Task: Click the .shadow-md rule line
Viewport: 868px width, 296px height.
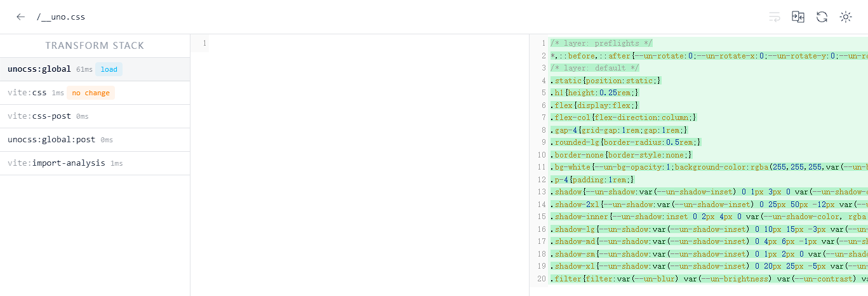Action: (709, 241)
